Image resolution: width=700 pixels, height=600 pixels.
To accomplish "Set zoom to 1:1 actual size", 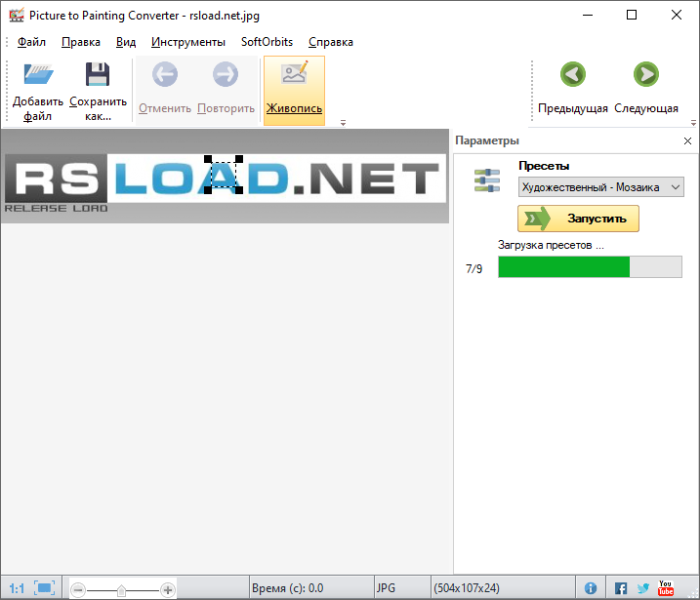I will [17, 588].
